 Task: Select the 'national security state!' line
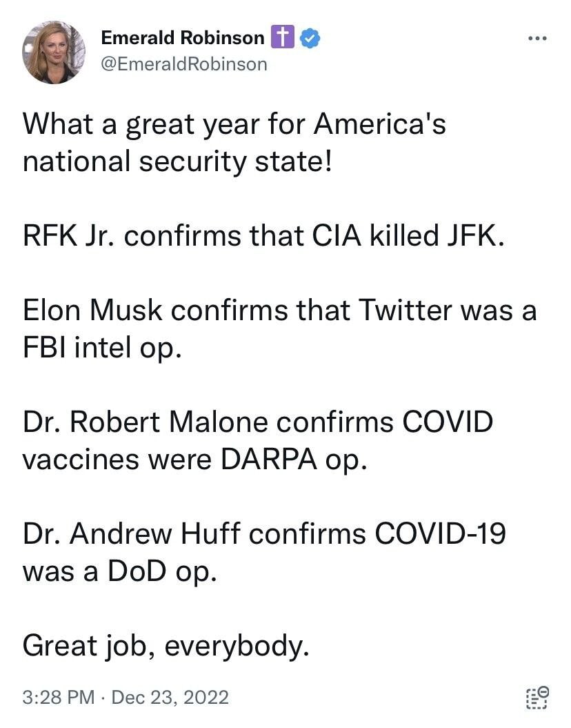(x=177, y=162)
